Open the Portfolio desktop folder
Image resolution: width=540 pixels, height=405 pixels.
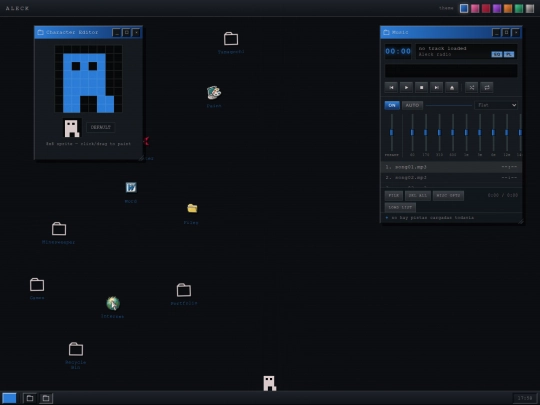[x=184, y=290]
